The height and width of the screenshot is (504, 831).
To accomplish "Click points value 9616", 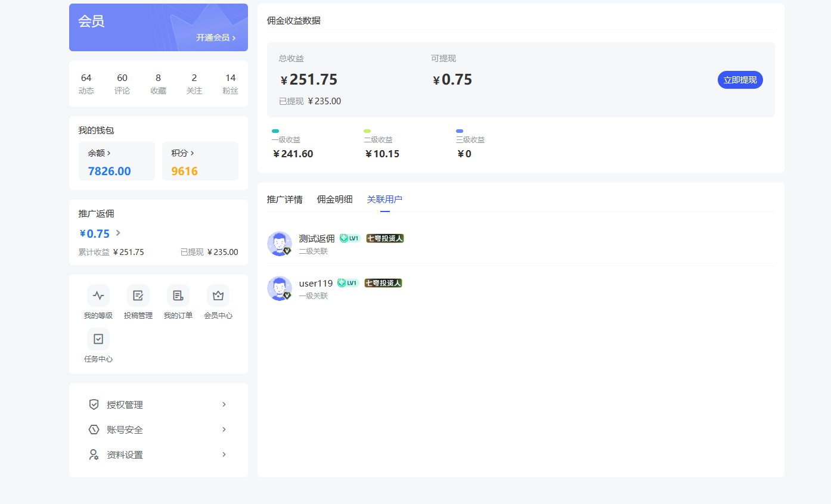I will [184, 171].
